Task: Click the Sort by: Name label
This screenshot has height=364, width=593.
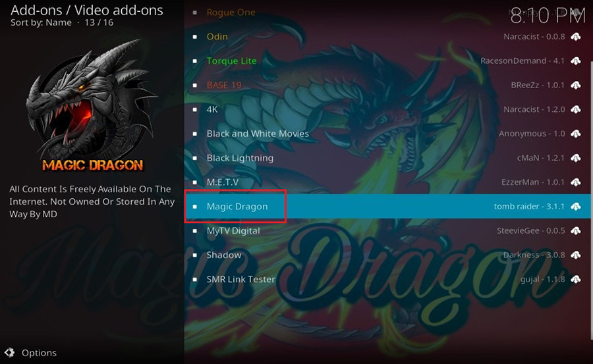Action: coord(41,22)
